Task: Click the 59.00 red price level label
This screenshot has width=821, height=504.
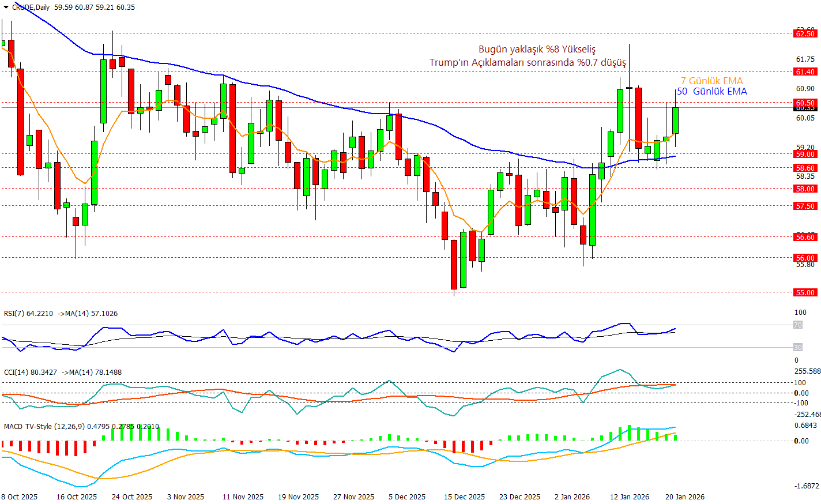Action: coord(805,154)
